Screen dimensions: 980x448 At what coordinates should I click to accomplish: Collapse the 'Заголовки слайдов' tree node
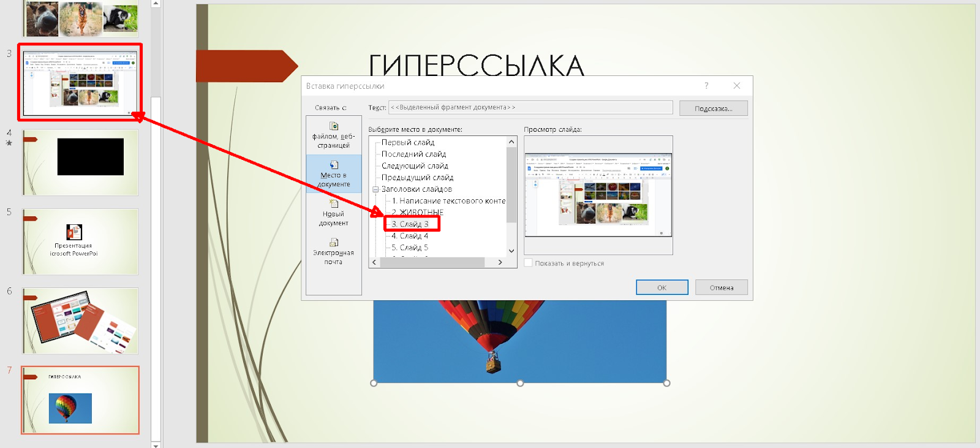pos(375,189)
